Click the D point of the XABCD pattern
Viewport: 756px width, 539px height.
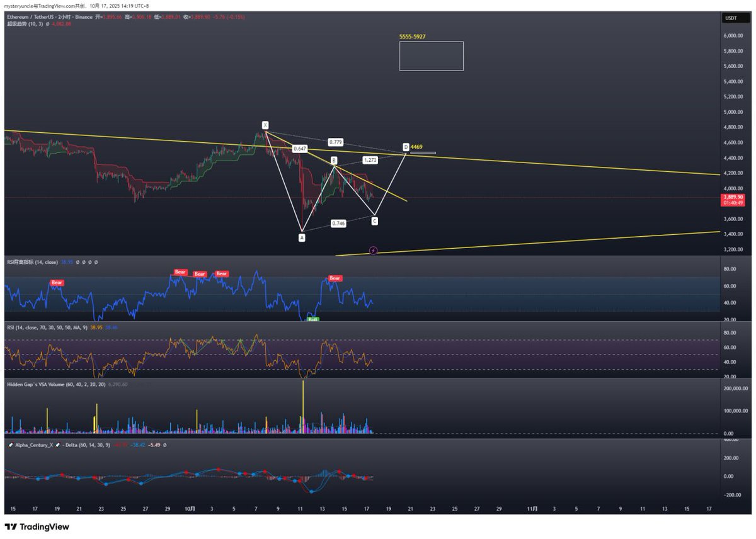[406, 147]
